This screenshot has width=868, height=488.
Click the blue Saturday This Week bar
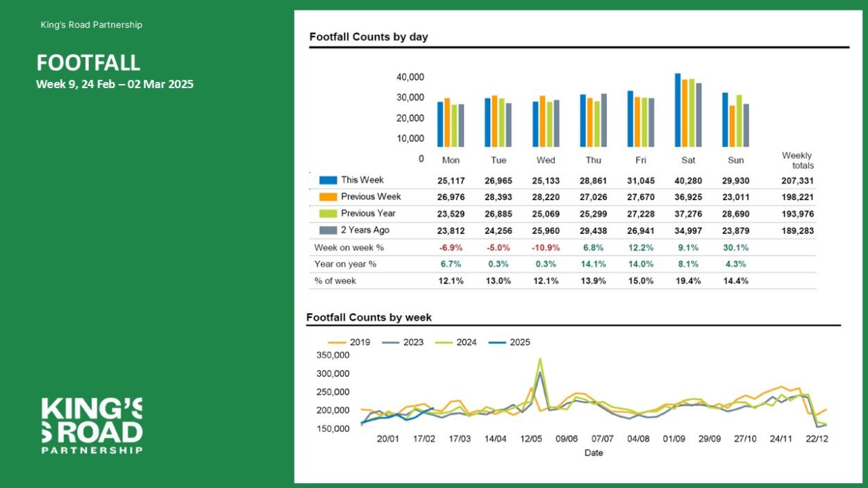tap(678, 110)
